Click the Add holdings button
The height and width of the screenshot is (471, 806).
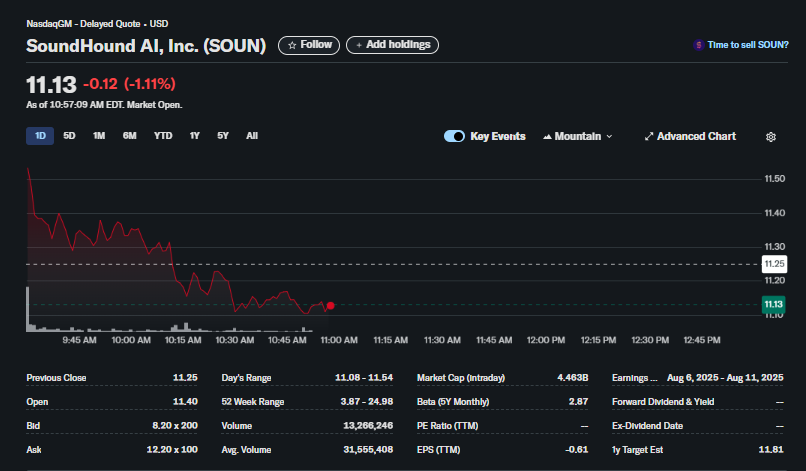pos(392,45)
